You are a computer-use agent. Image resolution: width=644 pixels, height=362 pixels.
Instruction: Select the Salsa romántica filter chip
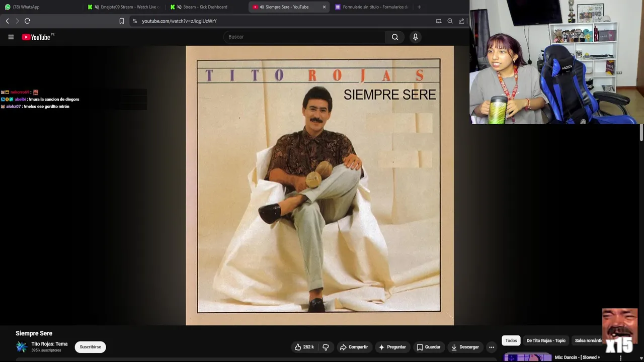(x=588, y=340)
